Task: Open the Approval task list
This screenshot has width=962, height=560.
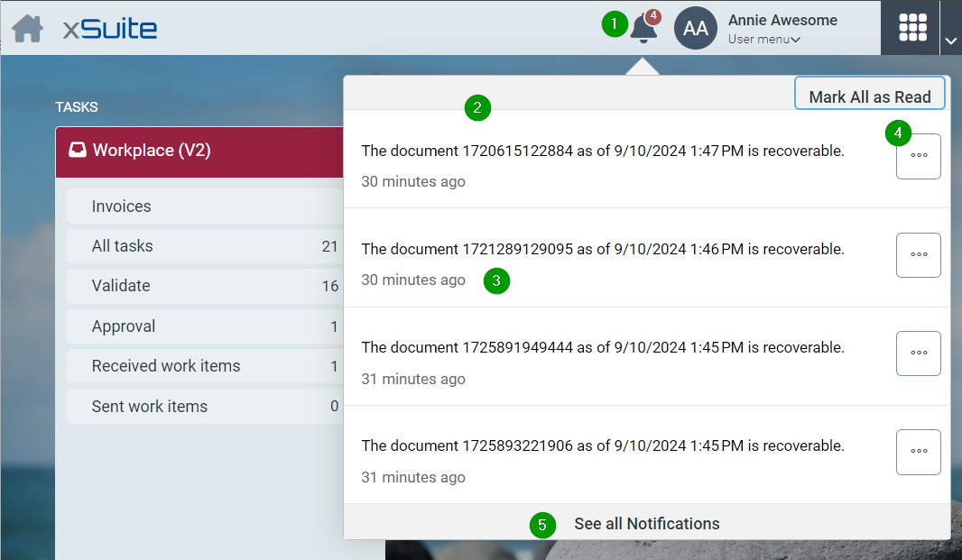Action: (x=124, y=326)
